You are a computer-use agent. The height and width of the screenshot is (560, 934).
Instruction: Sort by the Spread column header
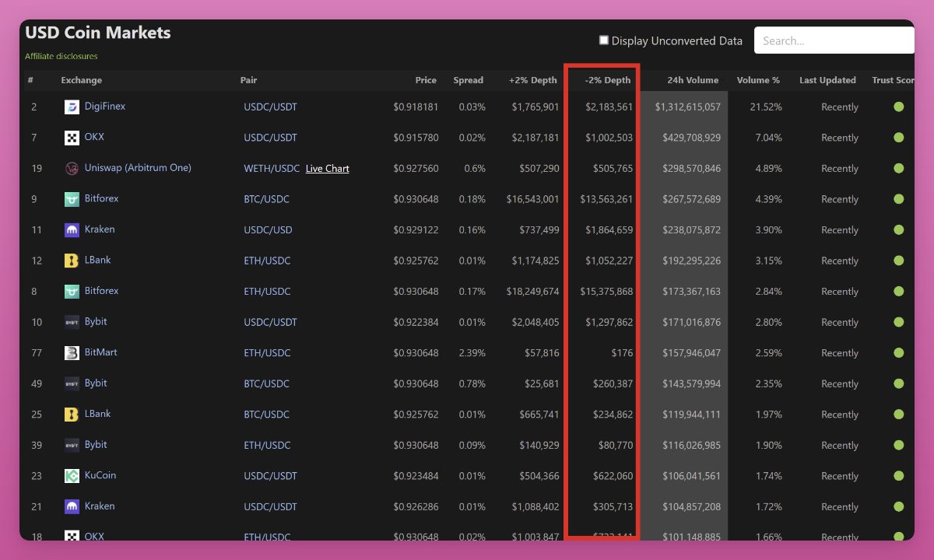coord(468,80)
